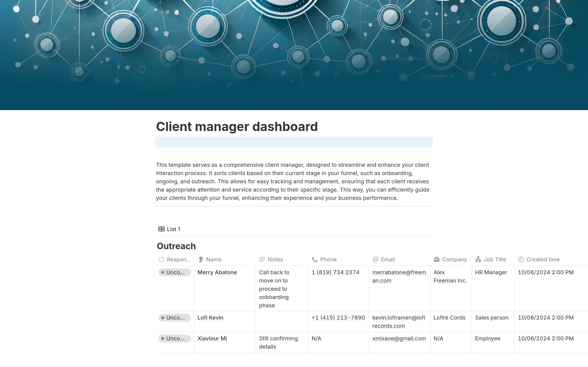
Task: Click the blue highlighted block under the title
Action: click(294, 142)
